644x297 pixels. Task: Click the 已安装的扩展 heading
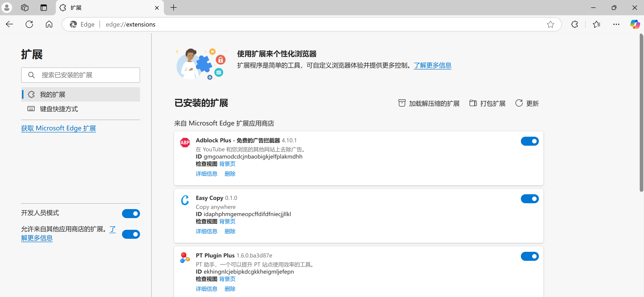(201, 103)
